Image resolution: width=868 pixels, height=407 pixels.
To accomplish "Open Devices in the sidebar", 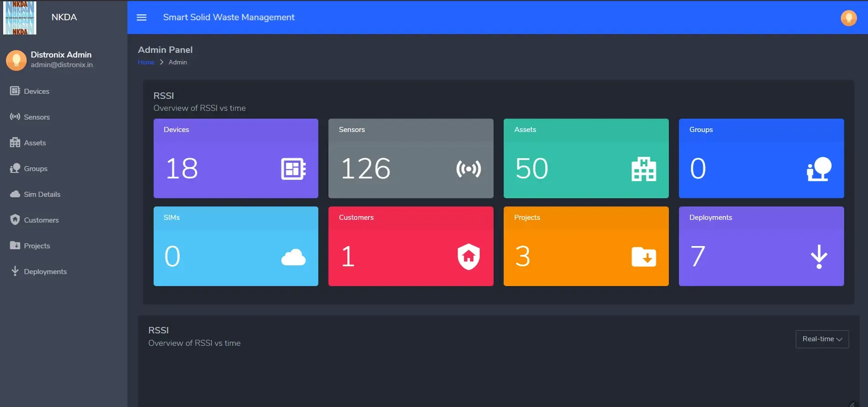I will 36,92.
